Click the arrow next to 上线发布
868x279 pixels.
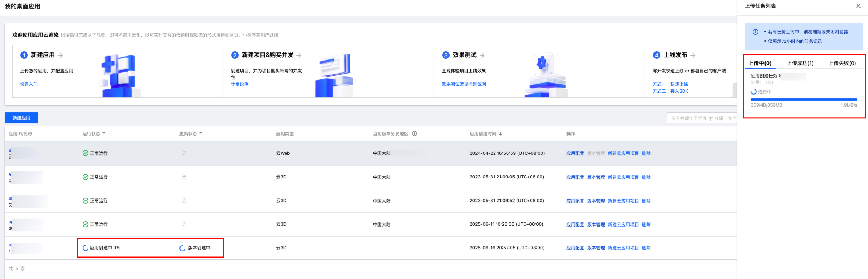coord(693,55)
